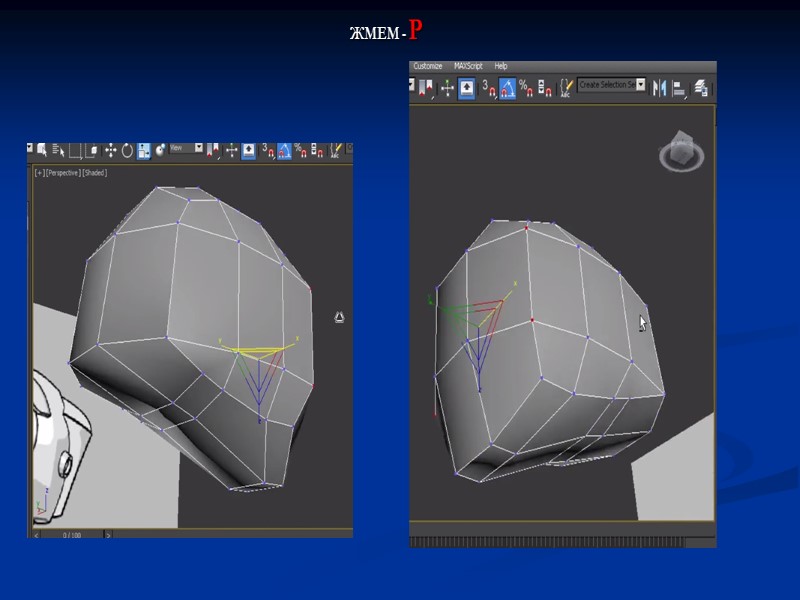Activate Select and Scale tool in left window
Image resolution: width=800 pixels, height=600 pixels.
[144, 151]
